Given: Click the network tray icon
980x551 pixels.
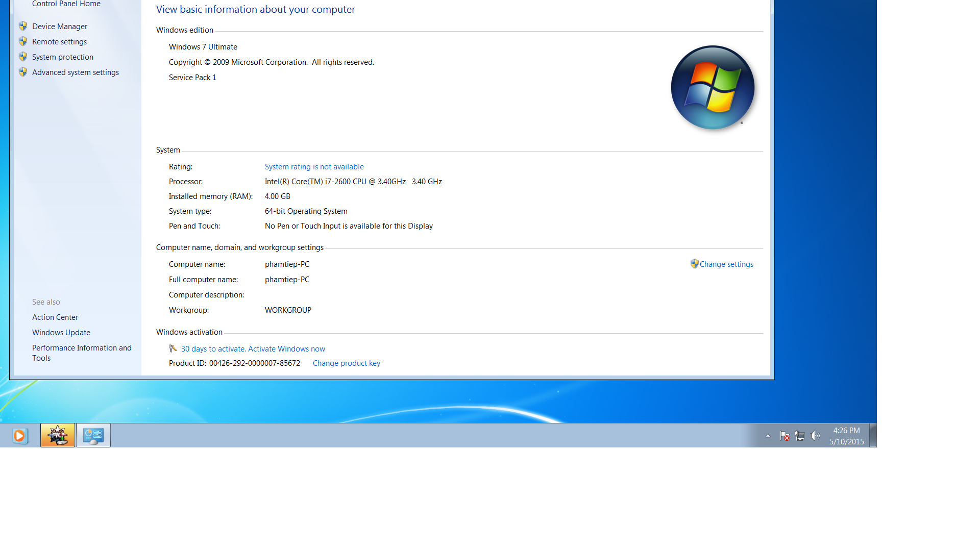Looking at the screenshot, I should click(x=800, y=436).
